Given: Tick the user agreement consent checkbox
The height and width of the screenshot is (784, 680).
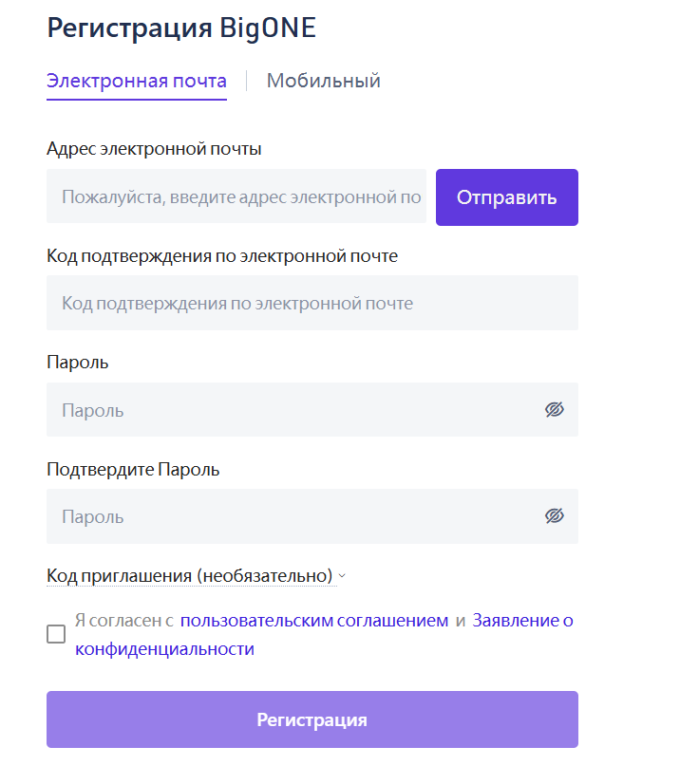Looking at the screenshot, I should pos(56,634).
